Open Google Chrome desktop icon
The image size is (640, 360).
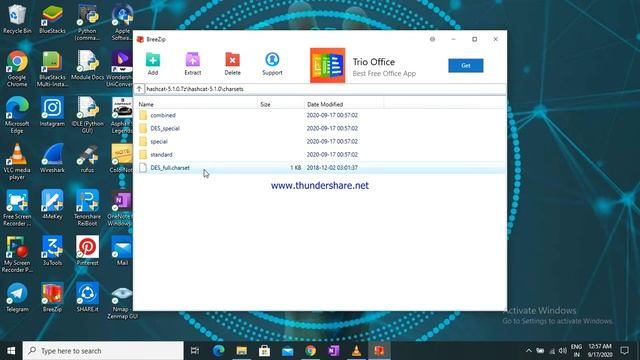coord(17,69)
